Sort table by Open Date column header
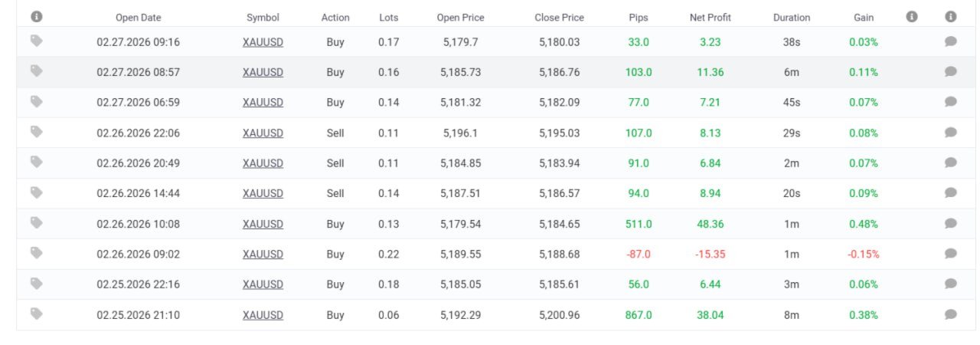 [x=138, y=18]
